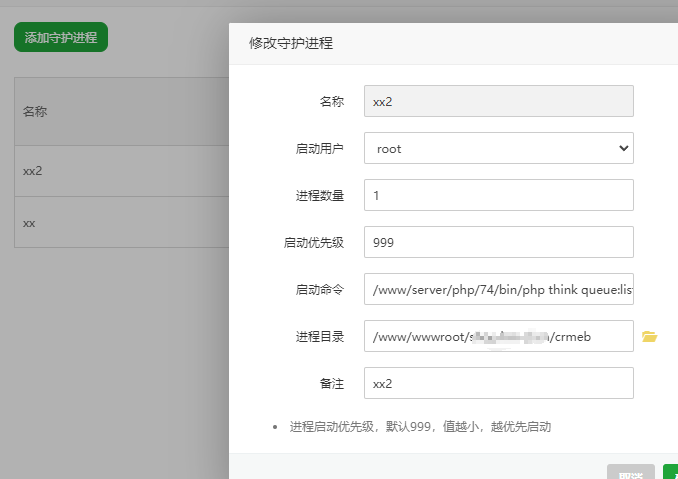Open folder browser for 进程目录
The image size is (678, 479).
coord(650,337)
